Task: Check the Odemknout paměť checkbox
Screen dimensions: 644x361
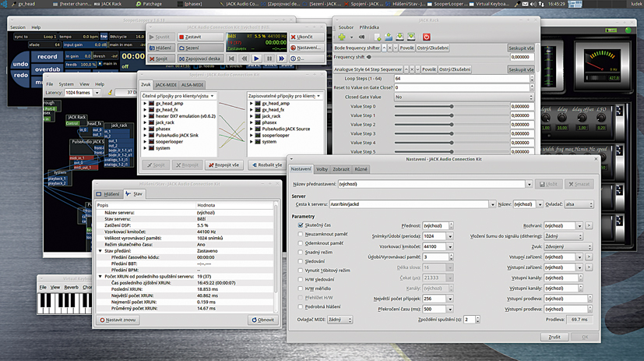Action: (301, 243)
